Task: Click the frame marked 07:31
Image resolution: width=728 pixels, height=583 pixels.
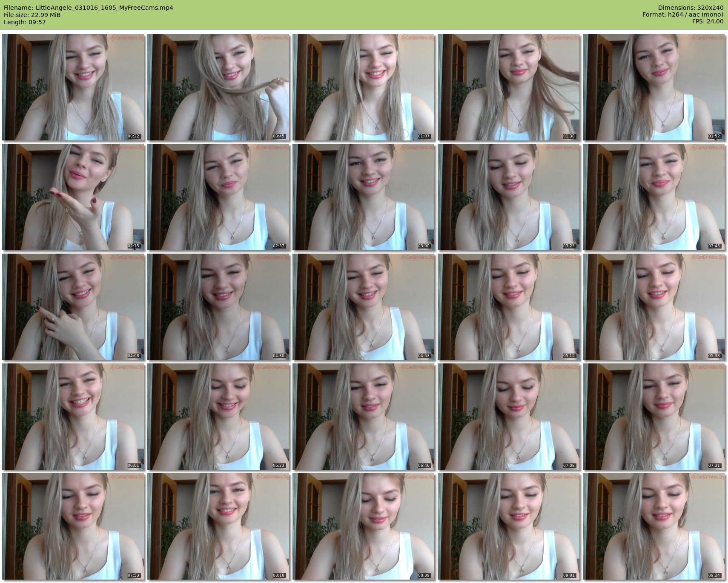Action: click(654, 416)
